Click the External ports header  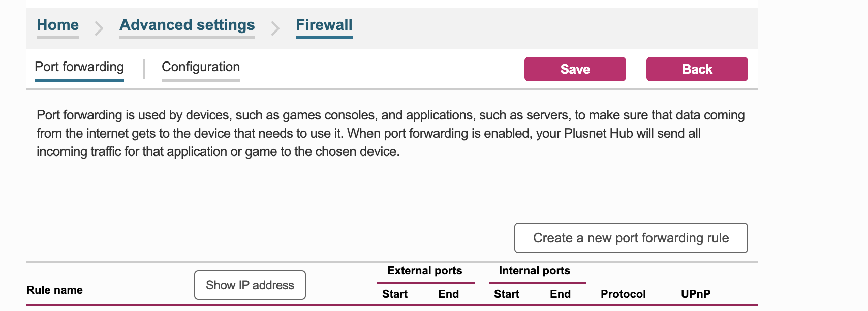[x=425, y=270]
